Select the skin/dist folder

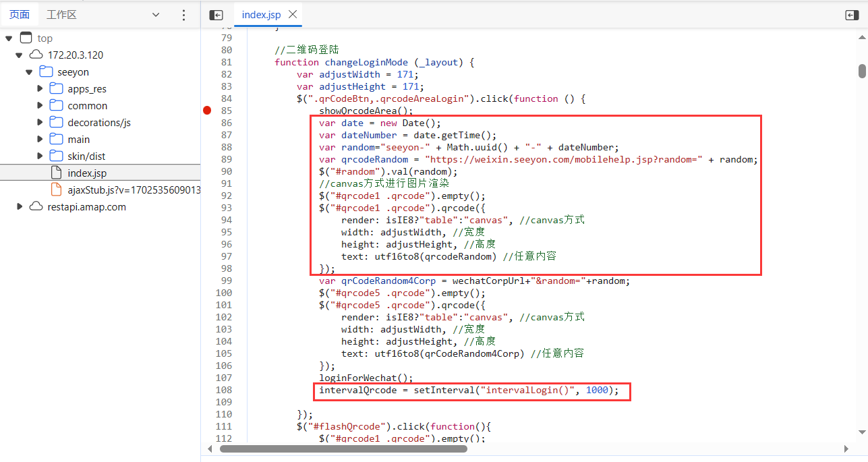[86, 156]
